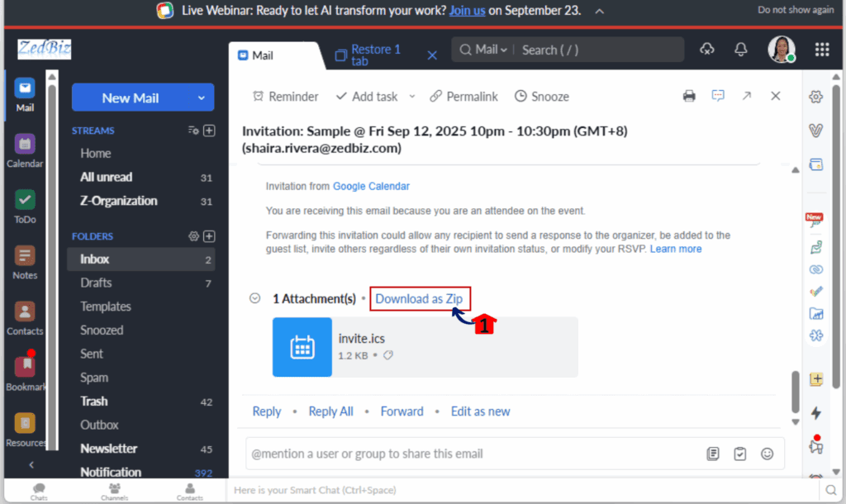This screenshot has width=846, height=504.
Task: Click the ZedBiz logo
Action: tap(45, 49)
